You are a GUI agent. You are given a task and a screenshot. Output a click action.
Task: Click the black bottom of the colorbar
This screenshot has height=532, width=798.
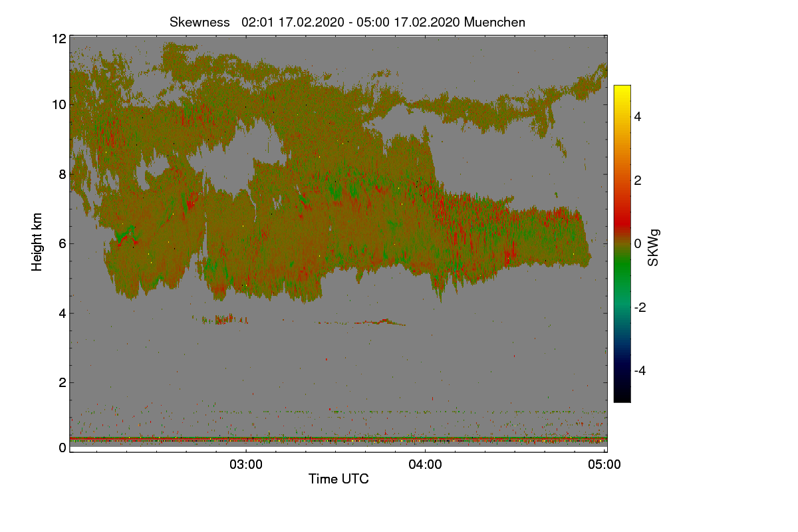pyautogui.click(x=622, y=396)
